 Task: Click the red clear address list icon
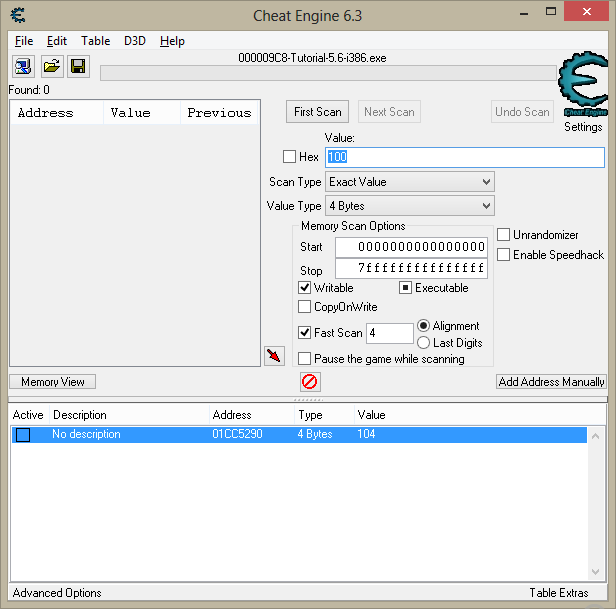310,382
